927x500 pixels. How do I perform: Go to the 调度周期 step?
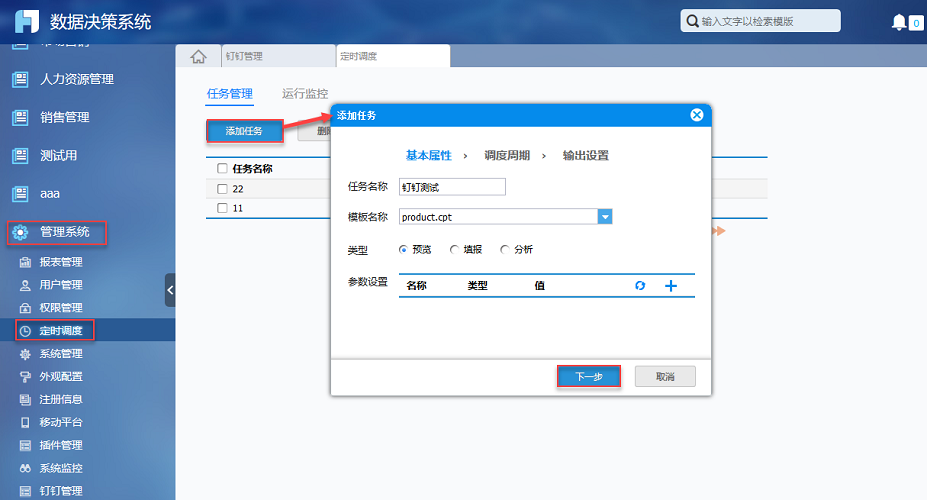pyautogui.click(x=507, y=155)
